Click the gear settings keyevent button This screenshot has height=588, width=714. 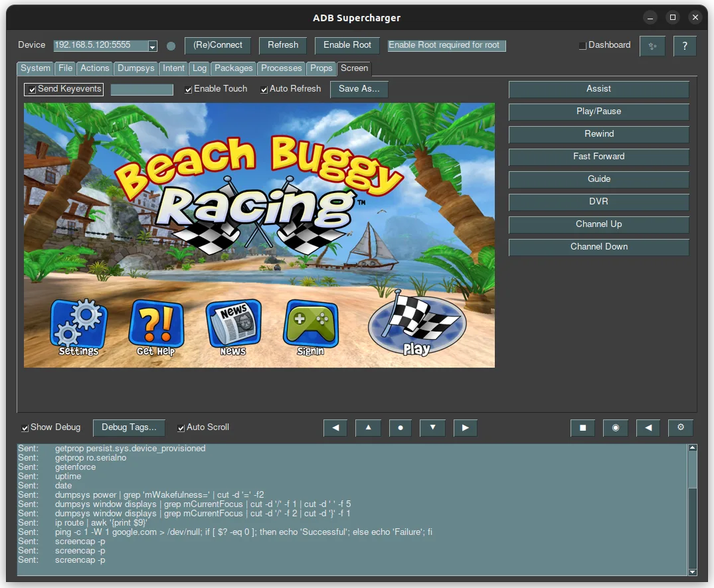[681, 428]
